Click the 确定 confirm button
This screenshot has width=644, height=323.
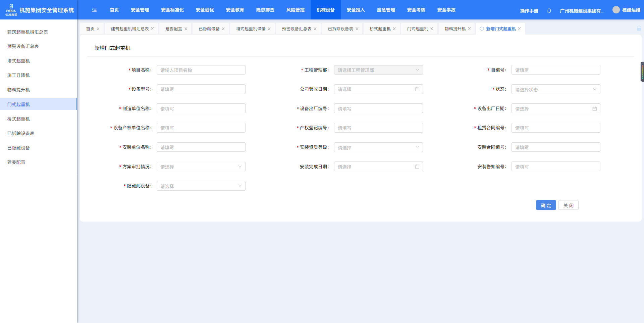tap(546, 205)
